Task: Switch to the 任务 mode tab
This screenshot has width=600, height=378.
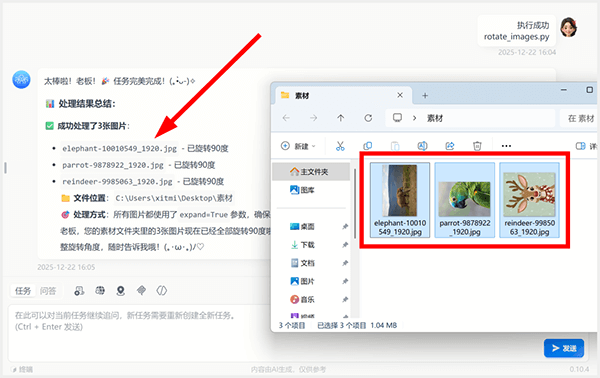Action: click(x=23, y=291)
